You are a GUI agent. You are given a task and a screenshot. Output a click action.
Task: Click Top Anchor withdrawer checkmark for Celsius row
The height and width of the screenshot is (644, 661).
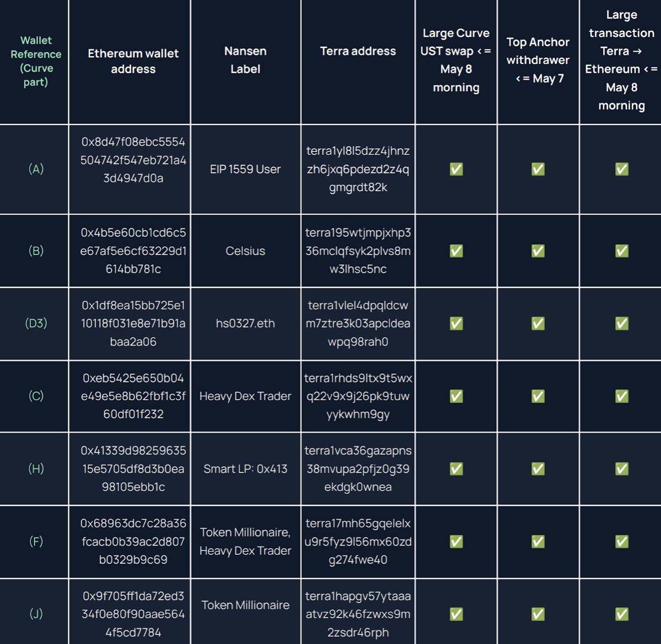click(538, 251)
